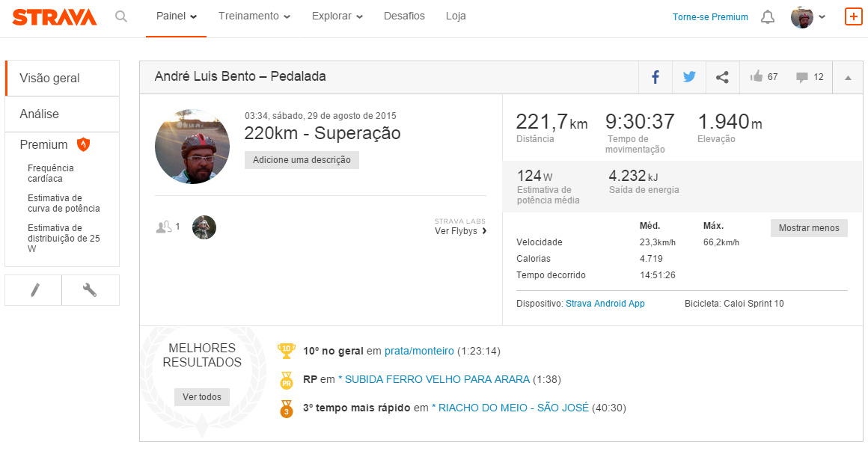Edit activity with the pencil icon
The width and height of the screenshot is (868, 451).
click(x=34, y=290)
